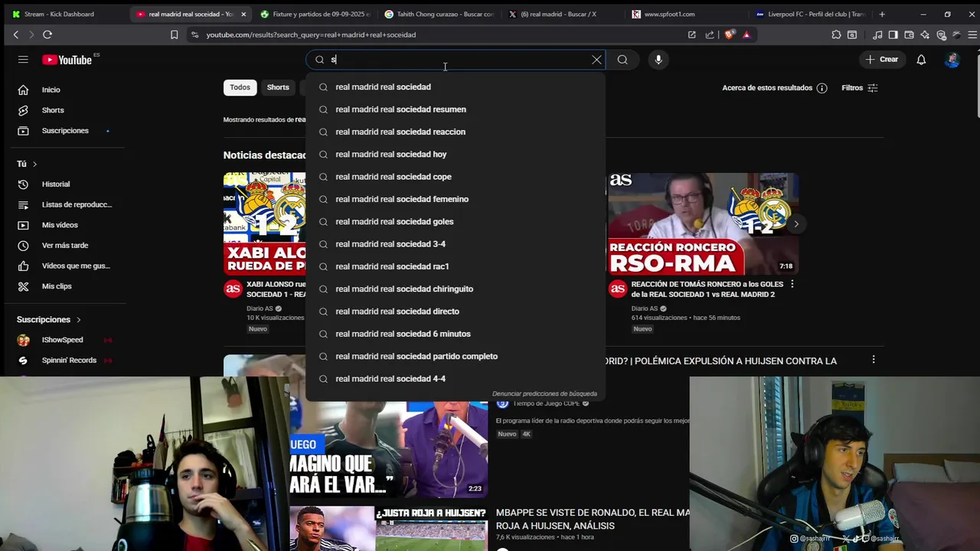
Task: Choose first suggestion 'real madrid real sociedad'
Action: click(456, 86)
